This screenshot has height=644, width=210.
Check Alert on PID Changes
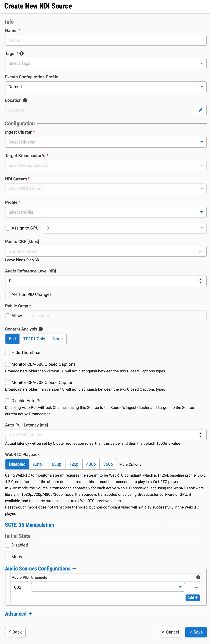pyautogui.click(x=8, y=295)
